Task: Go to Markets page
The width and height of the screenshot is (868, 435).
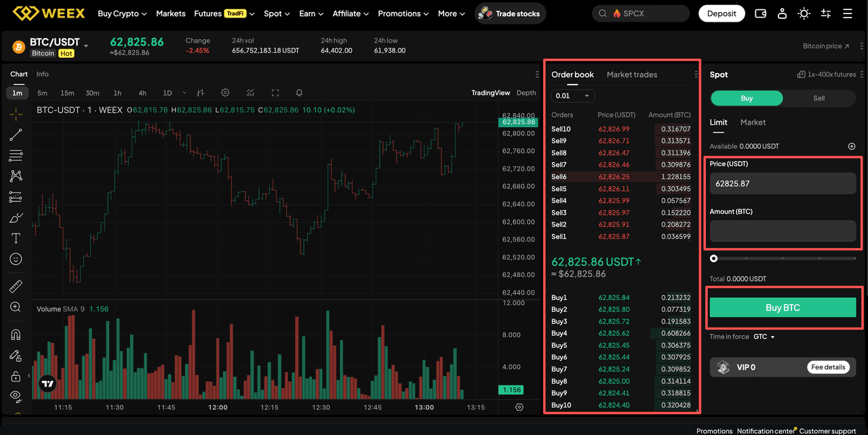Action: [171, 14]
